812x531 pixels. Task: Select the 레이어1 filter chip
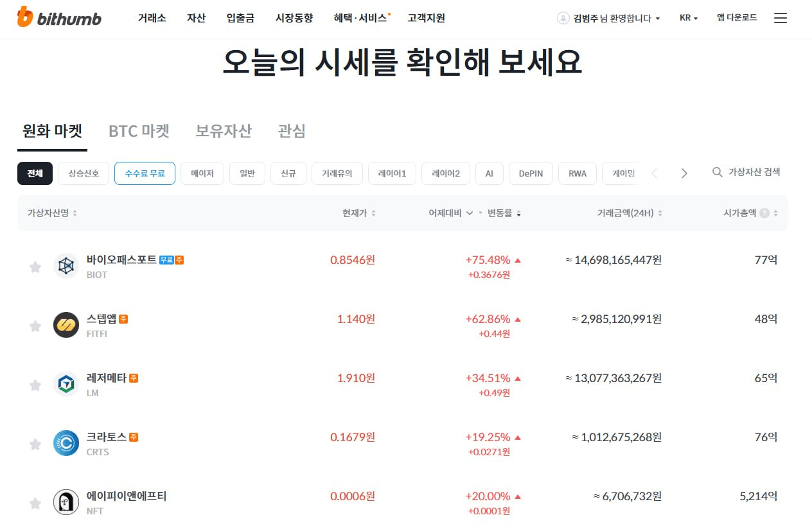click(392, 173)
